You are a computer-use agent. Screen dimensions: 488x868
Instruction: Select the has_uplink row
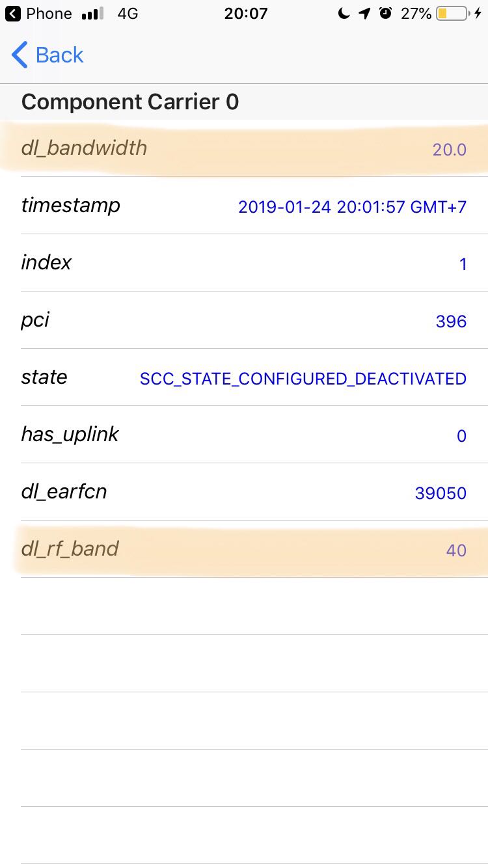(244, 435)
